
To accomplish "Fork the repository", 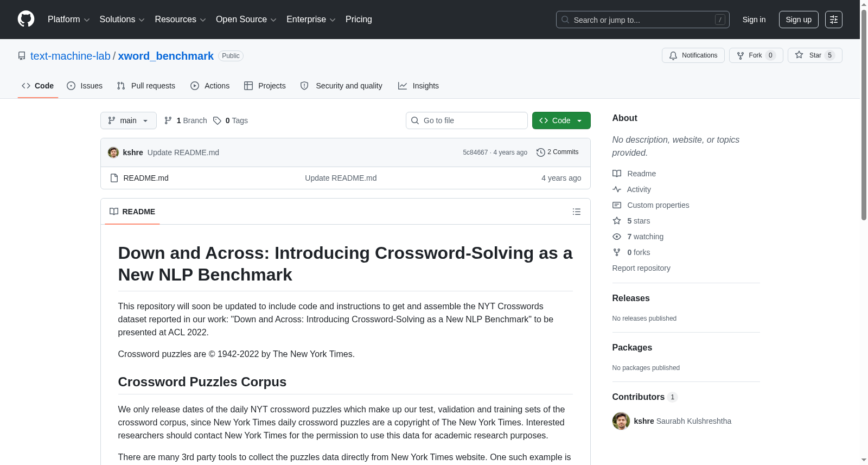I will (x=756, y=55).
